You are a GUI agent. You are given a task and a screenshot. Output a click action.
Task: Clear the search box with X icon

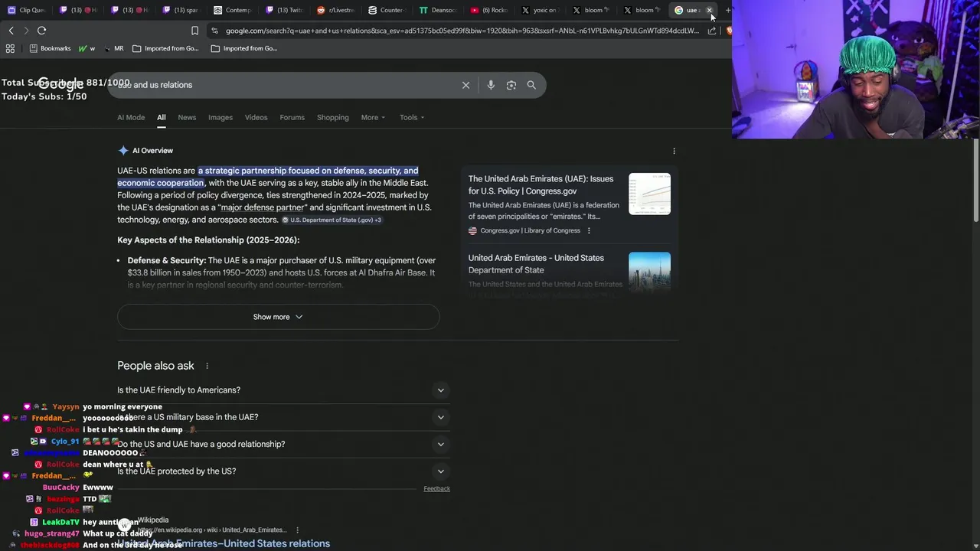(465, 85)
